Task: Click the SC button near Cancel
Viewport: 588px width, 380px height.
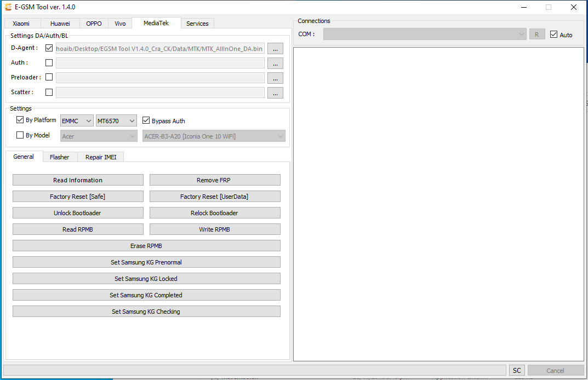Action: tap(516, 370)
